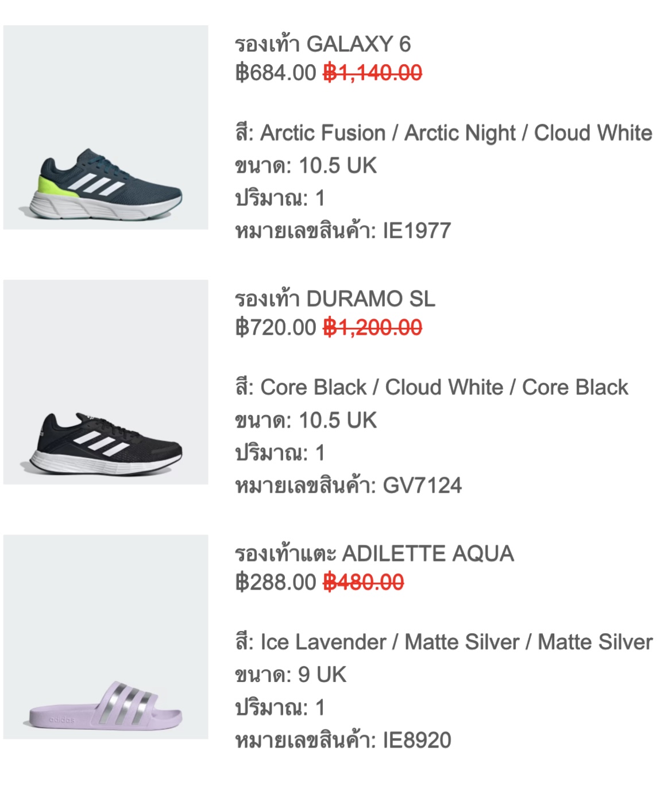Click product code IE8920

[416, 740]
